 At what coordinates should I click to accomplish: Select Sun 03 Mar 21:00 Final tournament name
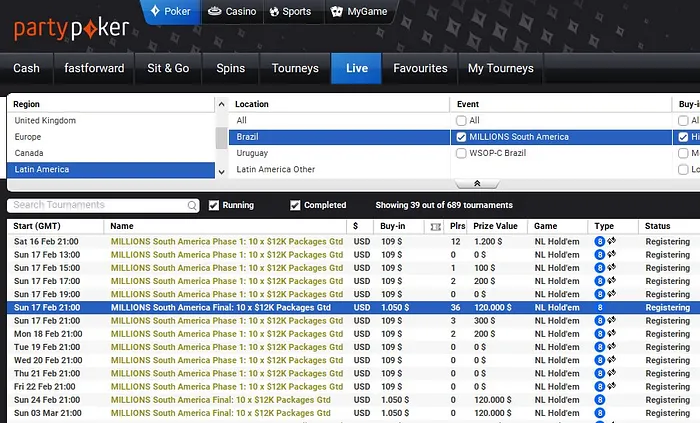tap(221, 413)
